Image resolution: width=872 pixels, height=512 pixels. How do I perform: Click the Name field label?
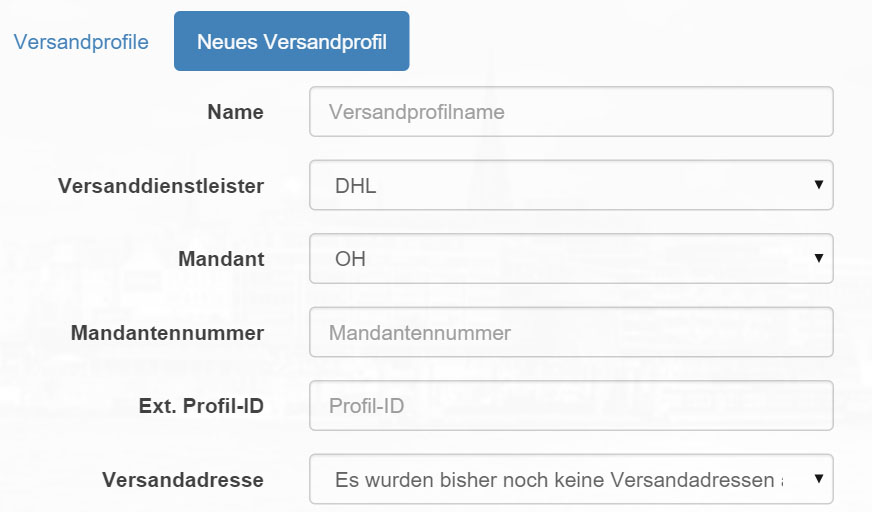click(235, 112)
